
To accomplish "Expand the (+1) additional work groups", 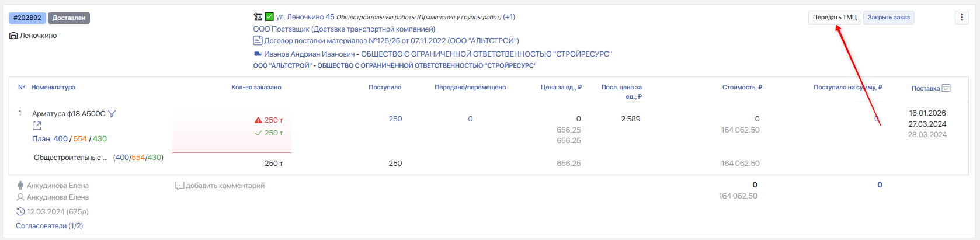I will (509, 17).
